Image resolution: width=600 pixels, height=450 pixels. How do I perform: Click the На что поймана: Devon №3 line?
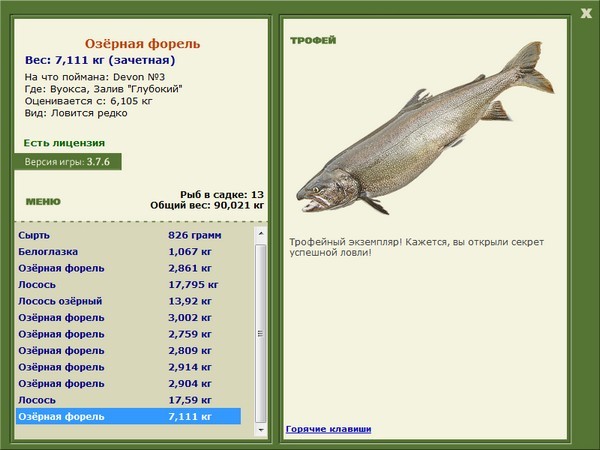point(95,77)
